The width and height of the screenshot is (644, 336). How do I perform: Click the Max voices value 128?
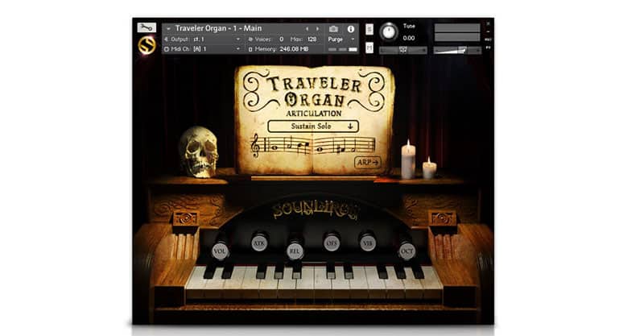[x=312, y=39]
